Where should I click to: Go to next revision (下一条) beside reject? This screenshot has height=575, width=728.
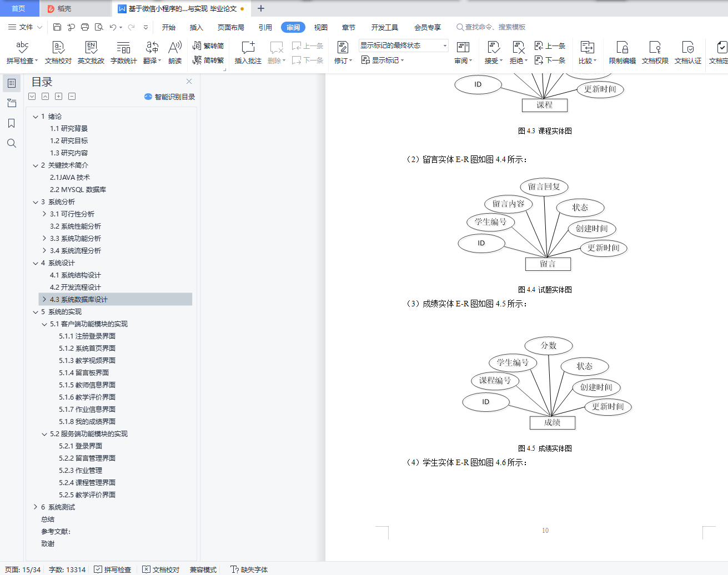coord(550,60)
